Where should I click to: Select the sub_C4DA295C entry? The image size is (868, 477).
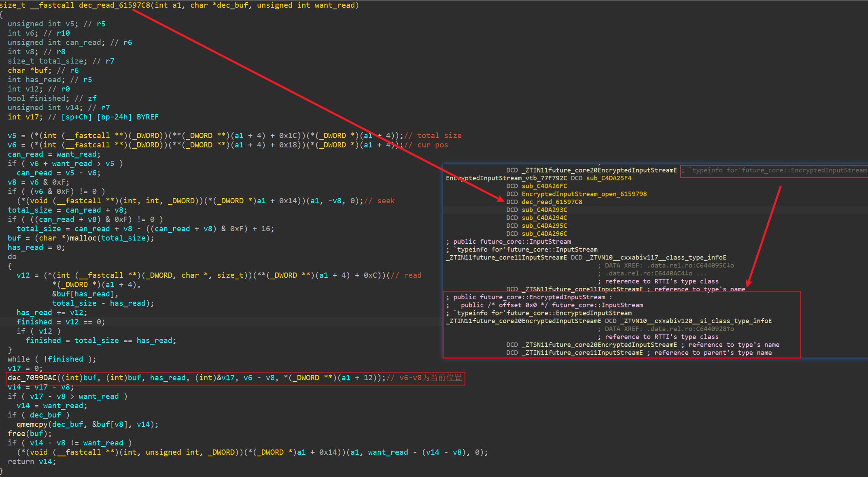[x=544, y=226]
